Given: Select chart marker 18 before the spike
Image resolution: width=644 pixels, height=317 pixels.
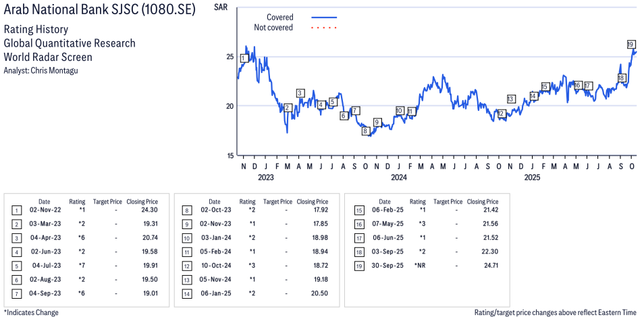Looking at the screenshot, I should click(x=621, y=78).
